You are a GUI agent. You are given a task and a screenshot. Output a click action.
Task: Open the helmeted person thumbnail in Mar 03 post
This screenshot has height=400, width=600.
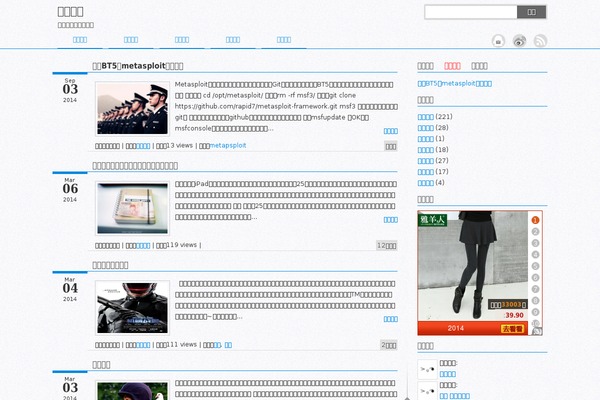click(132, 390)
